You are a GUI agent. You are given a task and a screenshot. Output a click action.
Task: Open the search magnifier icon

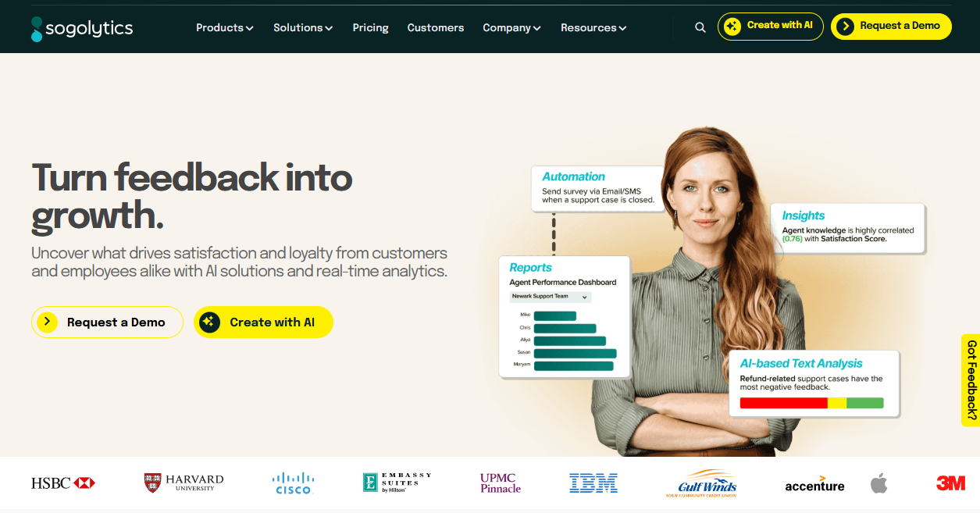click(x=700, y=27)
